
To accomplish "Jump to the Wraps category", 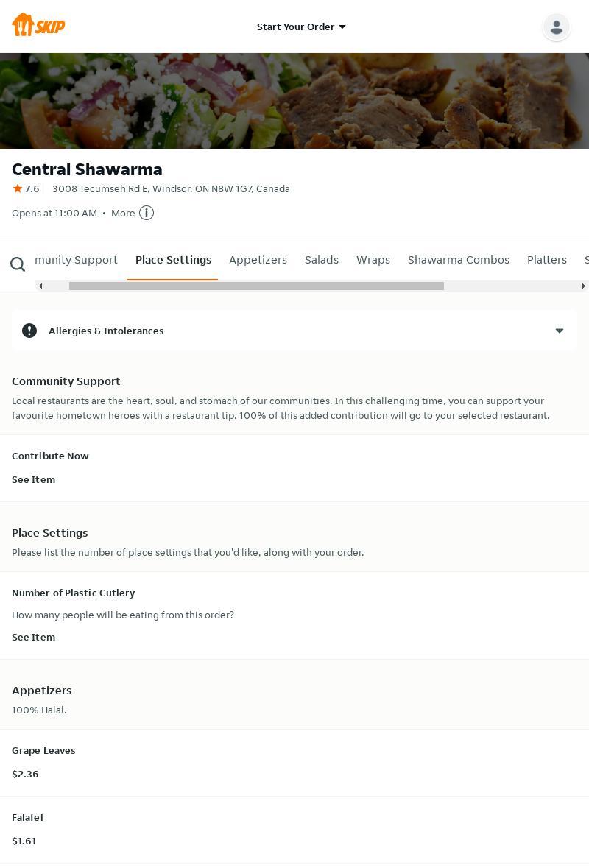I will tap(373, 260).
